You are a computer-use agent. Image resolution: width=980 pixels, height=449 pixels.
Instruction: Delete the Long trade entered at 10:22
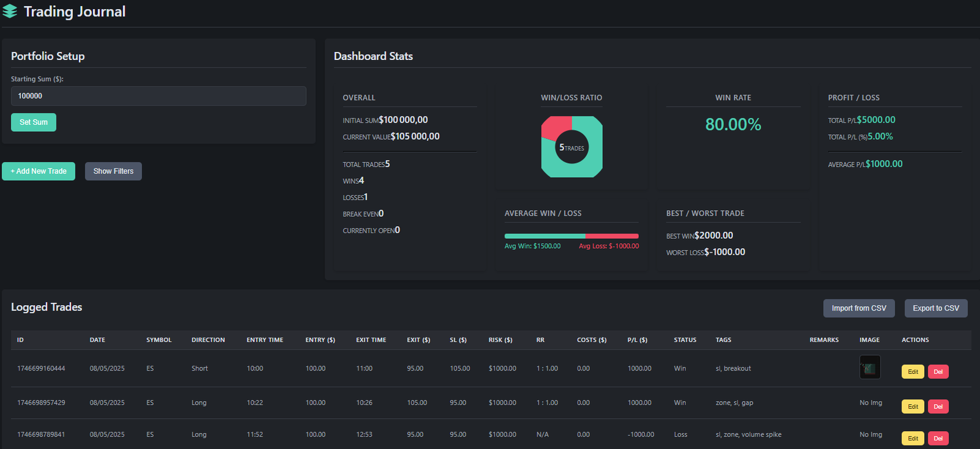[x=938, y=407]
